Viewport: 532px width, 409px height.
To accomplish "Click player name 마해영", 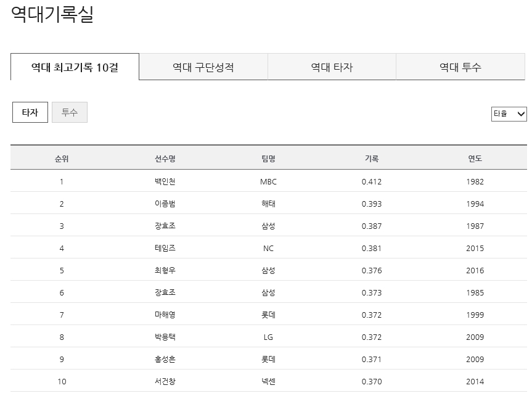I will tap(165, 315).
